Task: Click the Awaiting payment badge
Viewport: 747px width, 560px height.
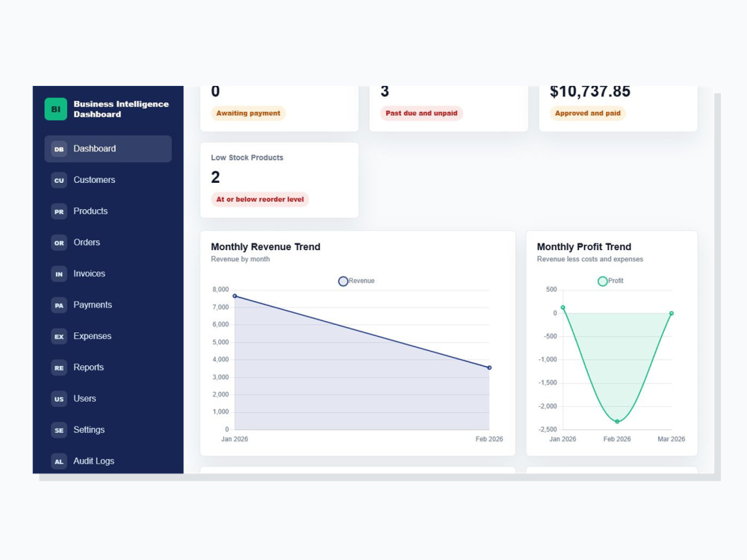Action: coord(248,113)
